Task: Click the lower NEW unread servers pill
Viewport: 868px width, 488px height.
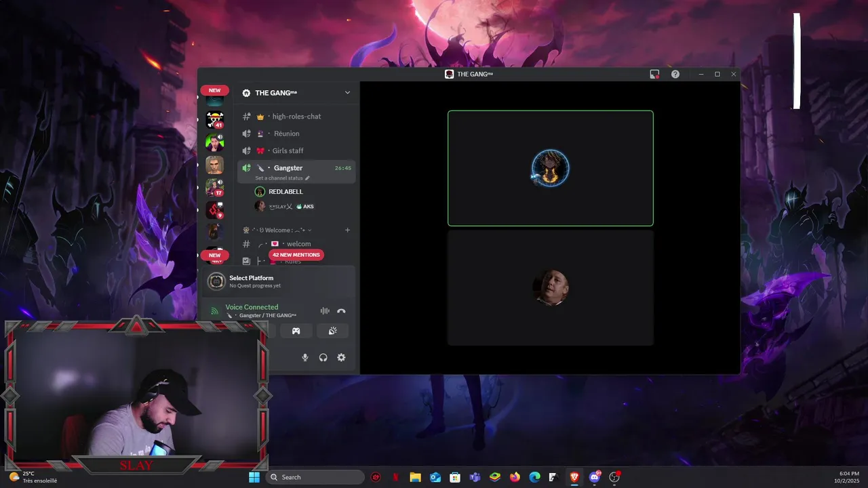Action: 214,256
